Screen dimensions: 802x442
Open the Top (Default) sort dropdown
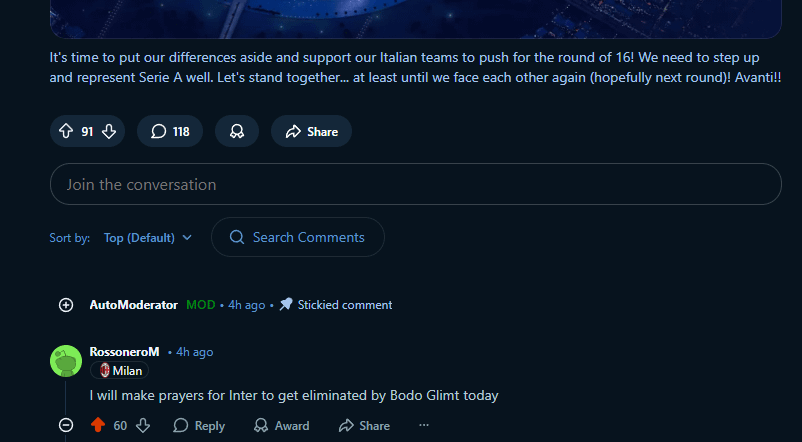point(148,237)
